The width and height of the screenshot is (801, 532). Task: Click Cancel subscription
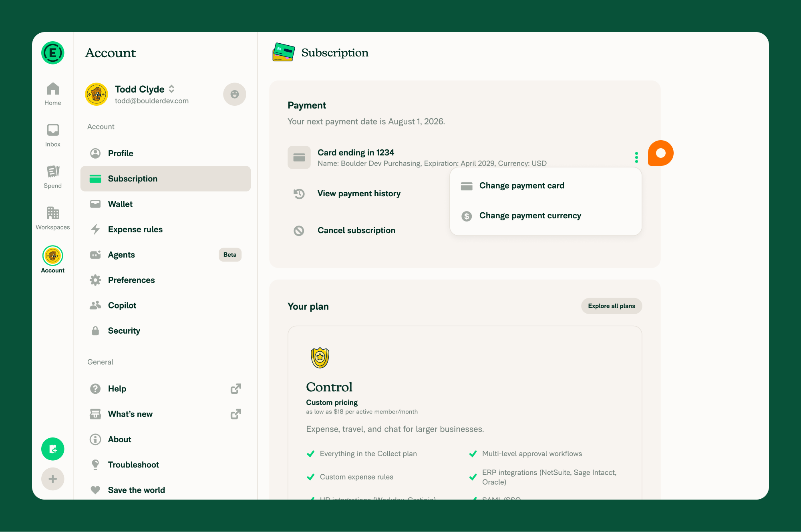point(356,230)
